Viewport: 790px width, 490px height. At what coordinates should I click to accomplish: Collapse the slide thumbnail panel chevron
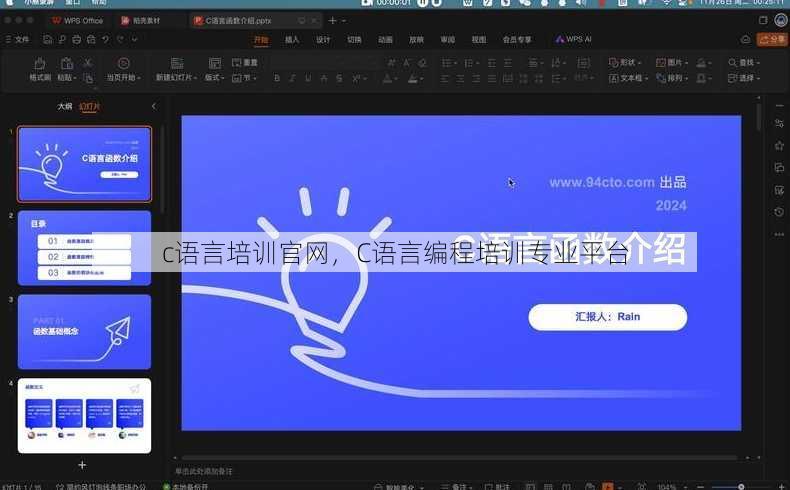(x=154, y=106)
